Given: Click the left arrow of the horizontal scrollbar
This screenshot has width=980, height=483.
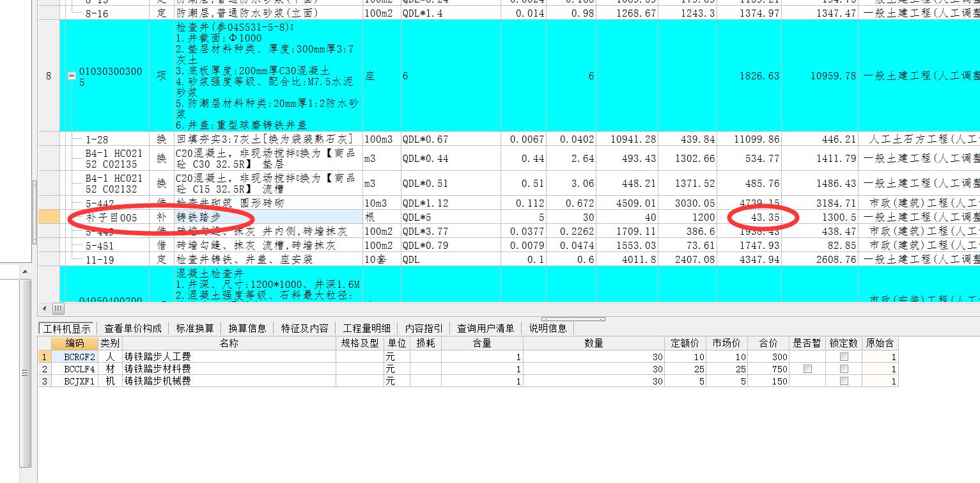Looking at the screenshot, I should tap(44, 308).
